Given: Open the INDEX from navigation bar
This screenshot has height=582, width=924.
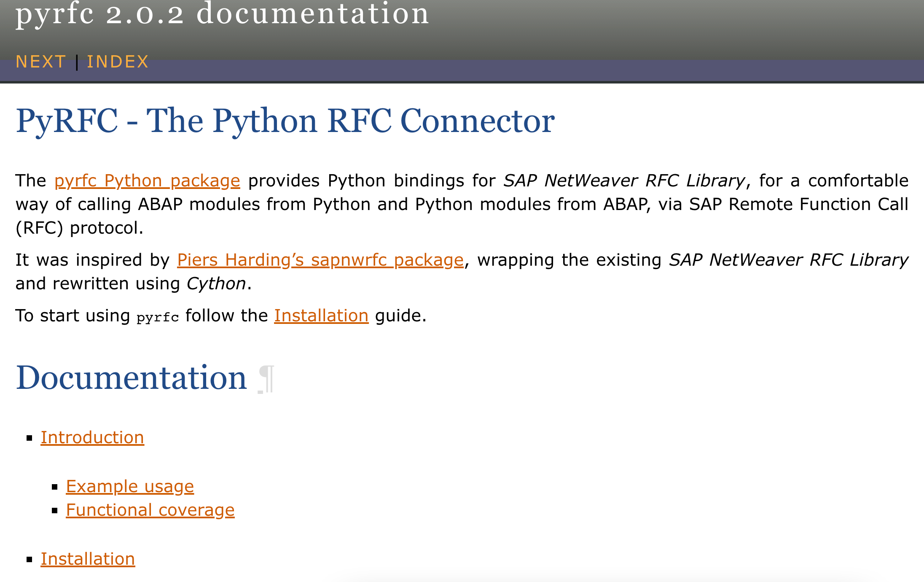Looking at the screenshot, I should click(x=118, y=62).
